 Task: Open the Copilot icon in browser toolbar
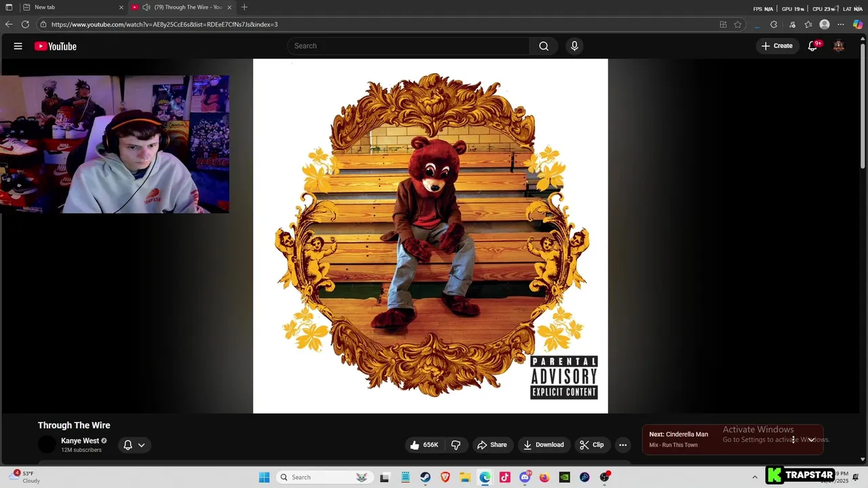click(858, 24)
